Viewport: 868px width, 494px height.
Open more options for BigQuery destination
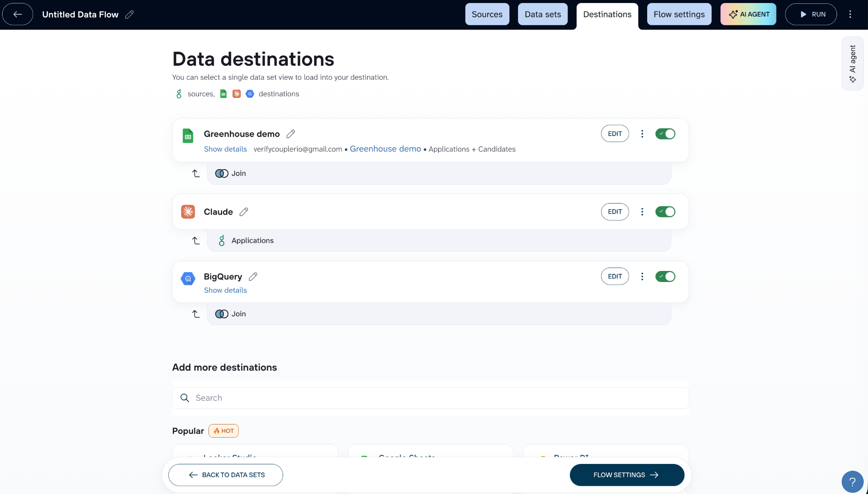[x=642, y=276]
